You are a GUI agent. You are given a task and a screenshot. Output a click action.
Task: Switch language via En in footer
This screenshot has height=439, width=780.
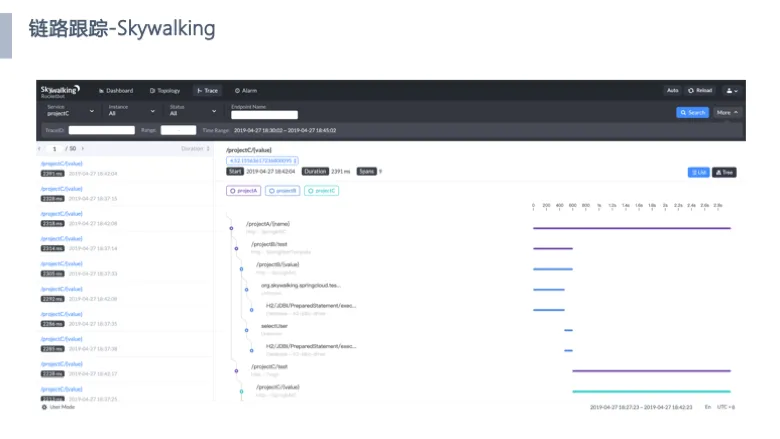(x=707, y=407)
